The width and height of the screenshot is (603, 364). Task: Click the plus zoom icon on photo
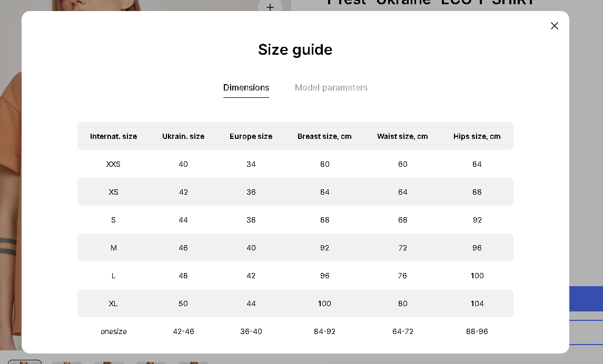click(x=270, y=6)
